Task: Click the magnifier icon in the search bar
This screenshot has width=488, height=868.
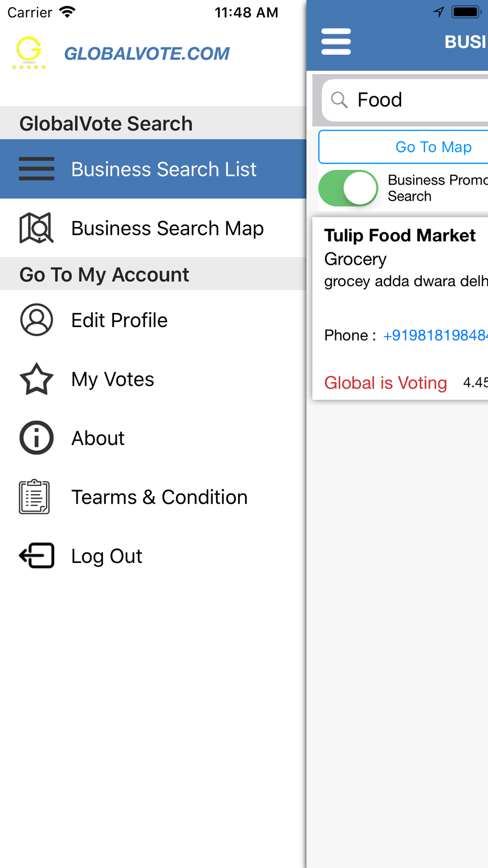Action: click(339, 100)
